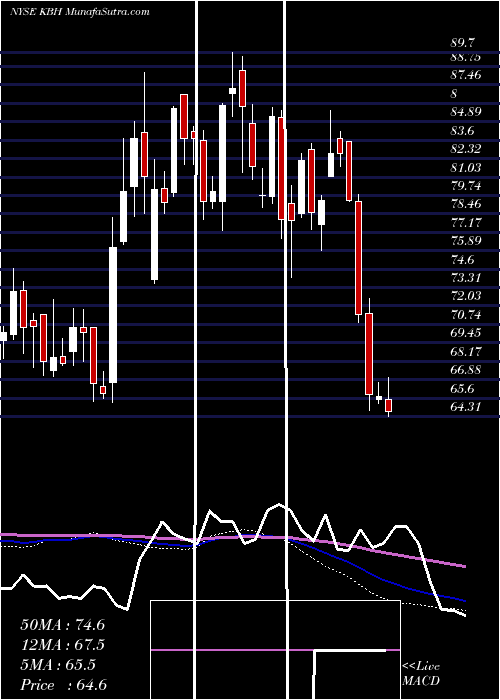Click the 84.89 price level label

coord(466,112)
